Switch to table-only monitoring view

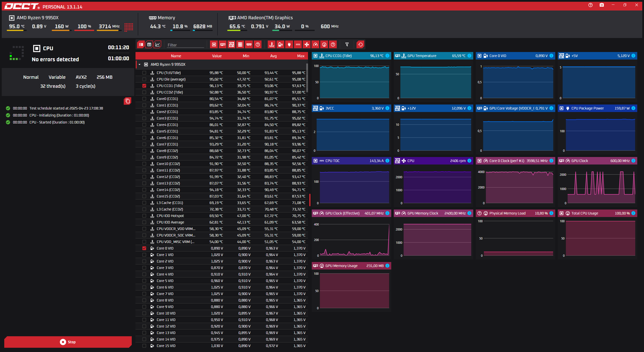149,44
